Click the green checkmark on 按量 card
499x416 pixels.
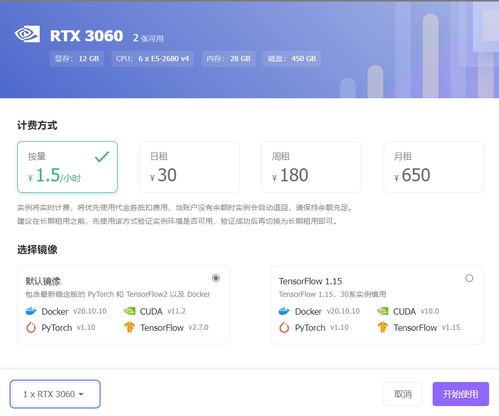point(102,156)
